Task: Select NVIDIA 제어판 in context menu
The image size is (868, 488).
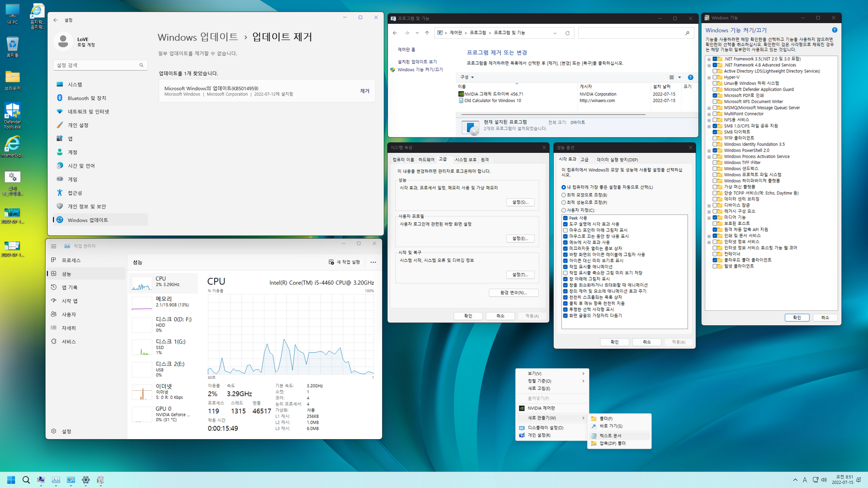Action: click(552, 408)
